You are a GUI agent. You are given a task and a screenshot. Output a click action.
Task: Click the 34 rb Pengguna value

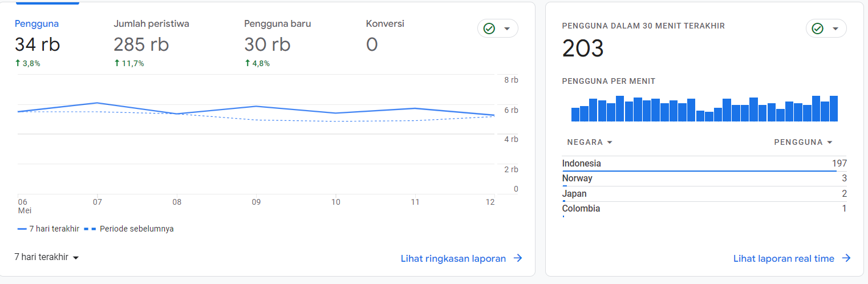point(37,44)
